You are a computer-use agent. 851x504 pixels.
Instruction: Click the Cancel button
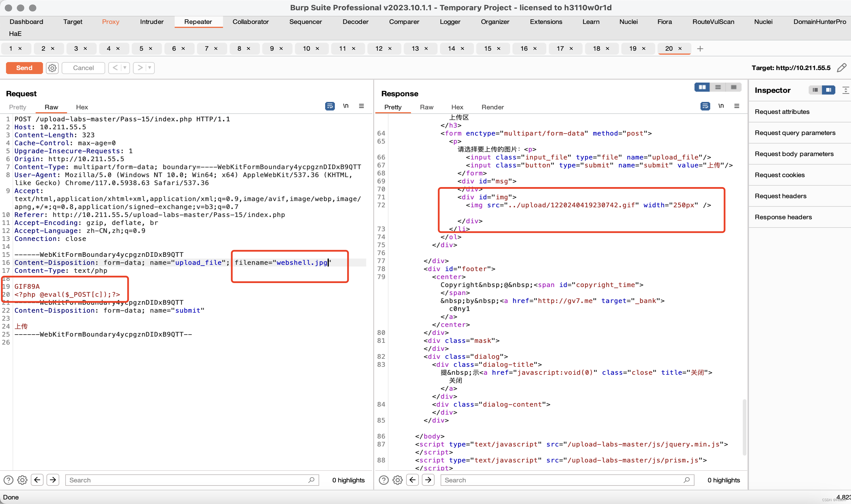(x=83, y=68)
